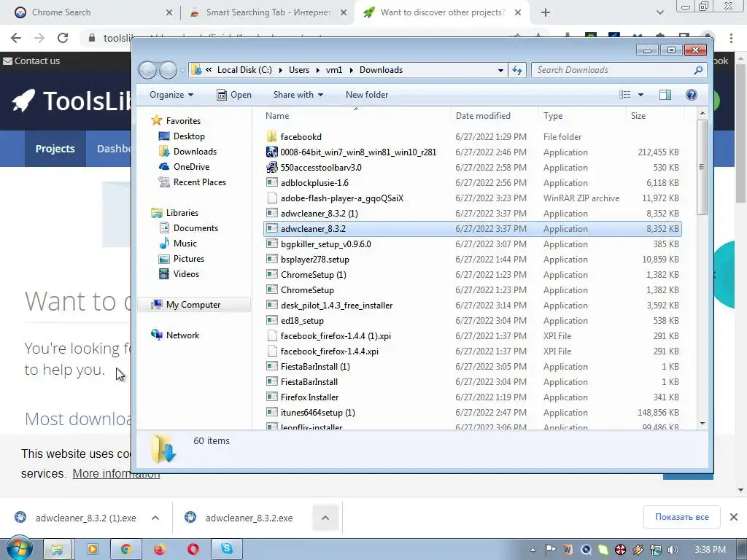Close the downloads bar with X
Image resolution: width=747 pixels, height=560 pixels.
click(x=734, y=517)
